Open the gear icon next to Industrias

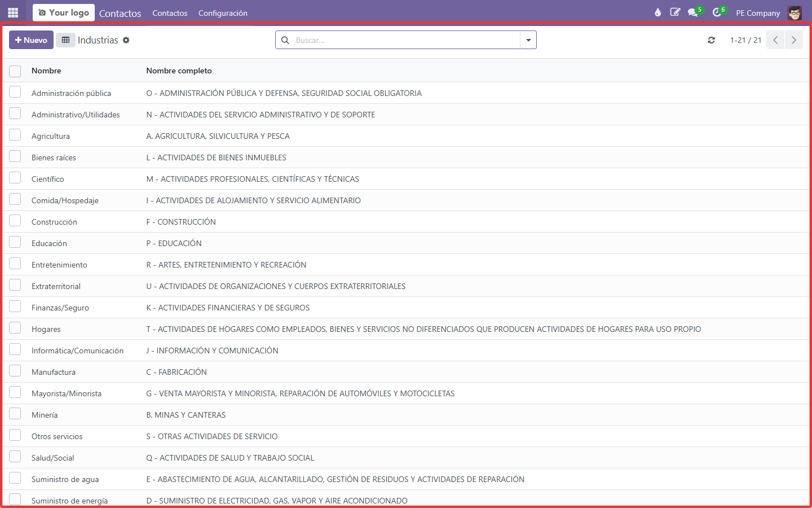point(126,40)
